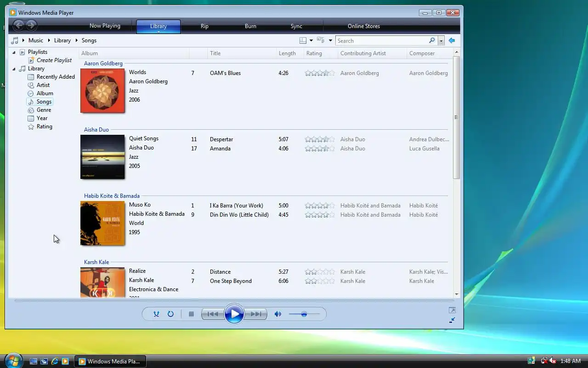This screenshot has width=588, height=368.
Task: Open the Genre view in Library
Action: pyautogui.click(x=44, y=110)
